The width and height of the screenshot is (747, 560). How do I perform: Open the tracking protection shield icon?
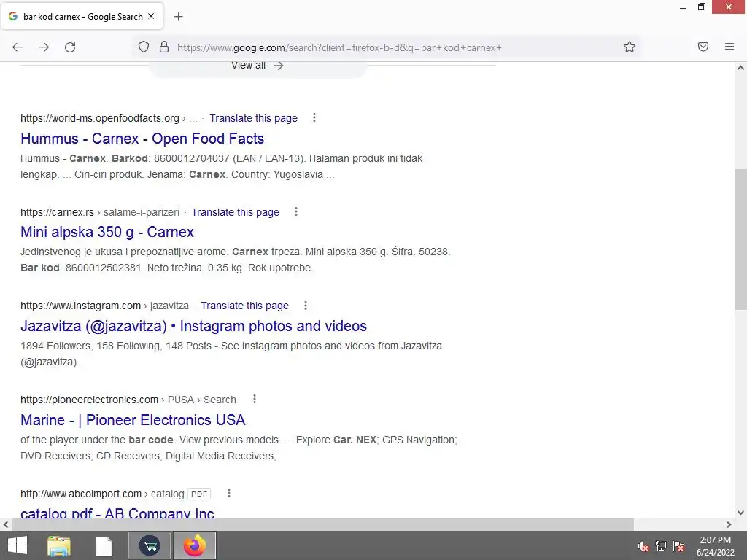click(x=144, y=47)
